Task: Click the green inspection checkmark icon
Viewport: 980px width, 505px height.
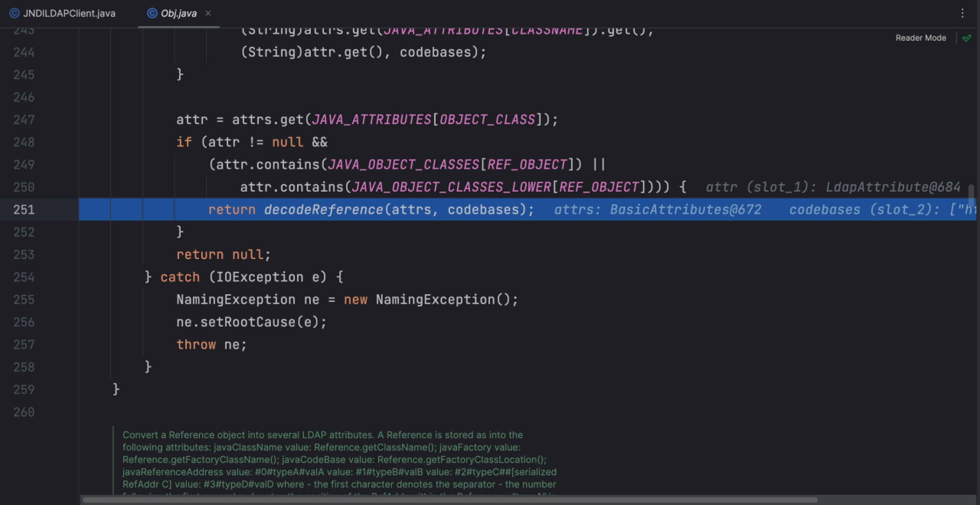Action: point(967,38)
